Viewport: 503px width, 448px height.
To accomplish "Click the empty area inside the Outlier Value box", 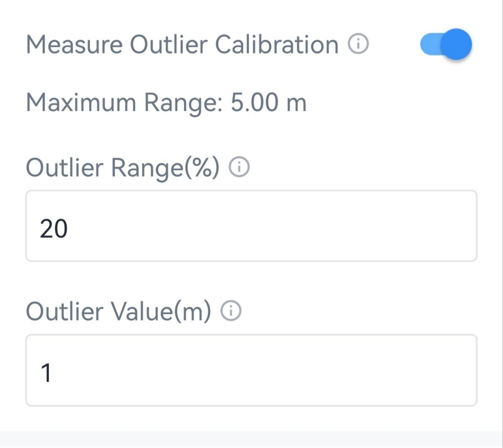I will (295, 371).
